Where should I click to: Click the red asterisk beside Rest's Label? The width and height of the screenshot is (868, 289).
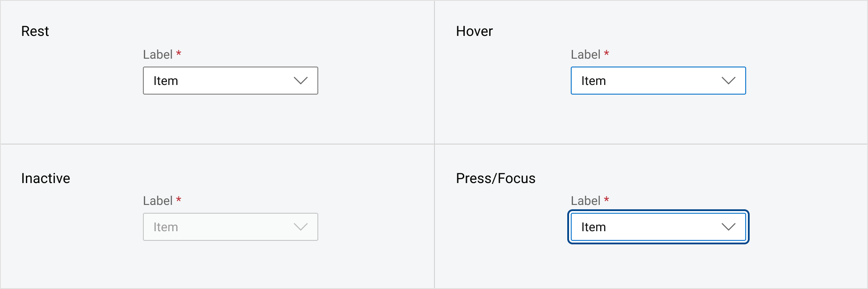pyautogui.click(x=179, y=53)
